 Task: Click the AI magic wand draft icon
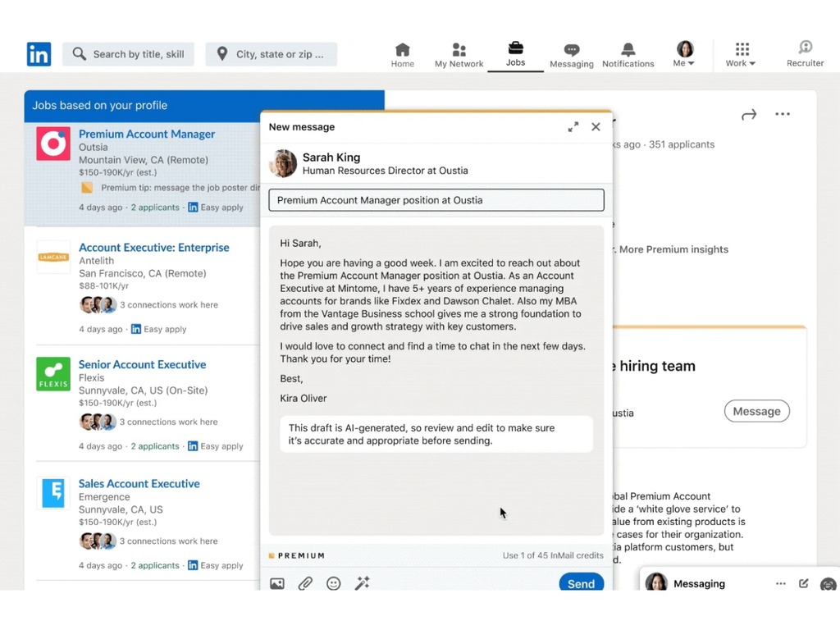[x=362, y=583]
